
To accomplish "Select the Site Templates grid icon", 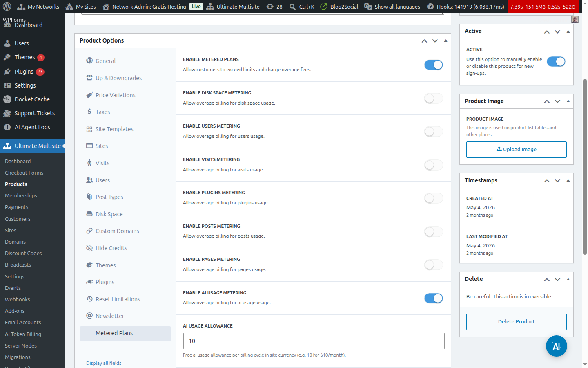I will click(89, 129).
